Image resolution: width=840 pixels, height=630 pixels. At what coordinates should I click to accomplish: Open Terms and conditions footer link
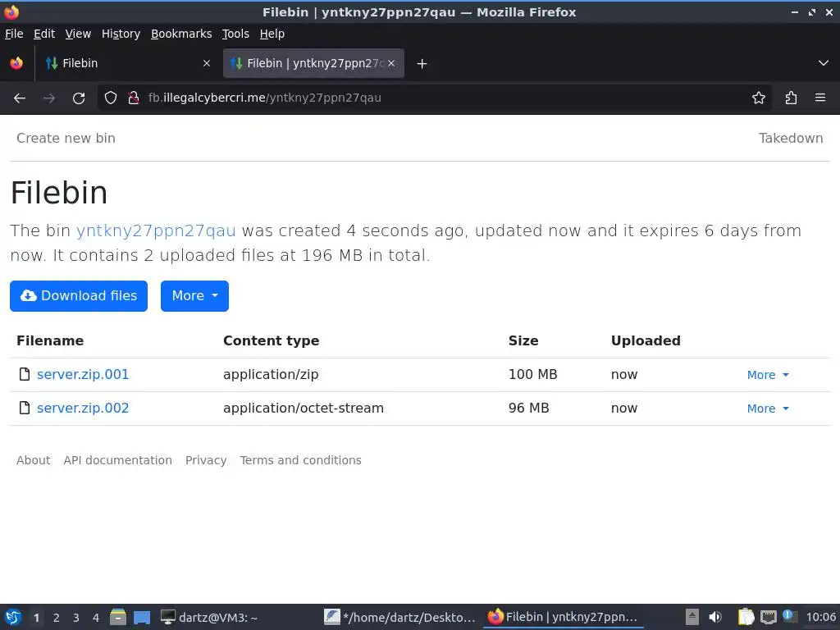pyautogui.click(x=300, y=460)
